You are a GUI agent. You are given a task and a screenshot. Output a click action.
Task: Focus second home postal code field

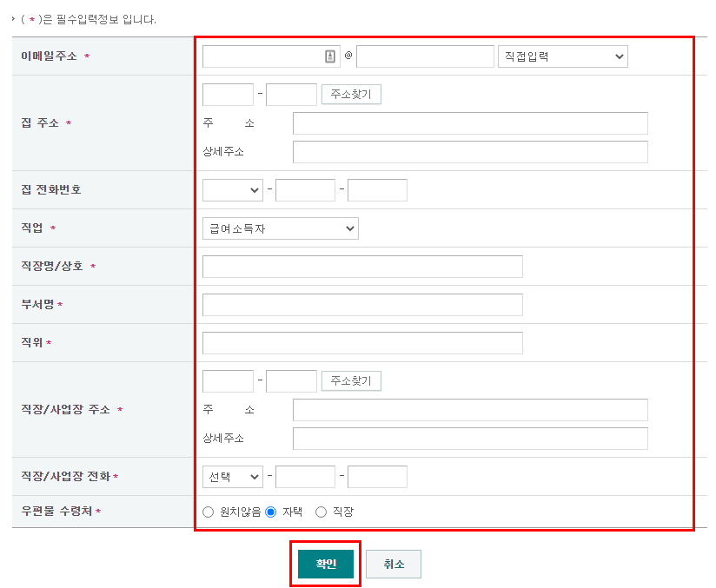(x=291, y=95)
